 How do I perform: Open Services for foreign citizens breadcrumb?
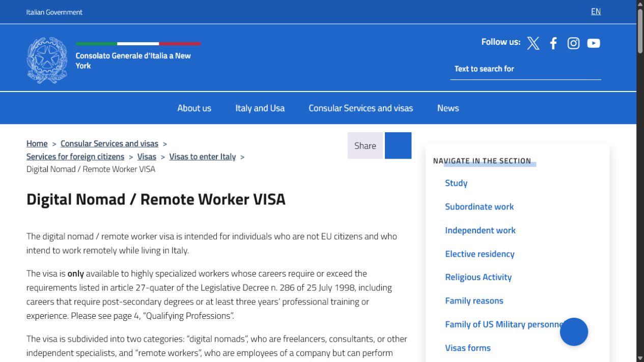click(75, 157)
